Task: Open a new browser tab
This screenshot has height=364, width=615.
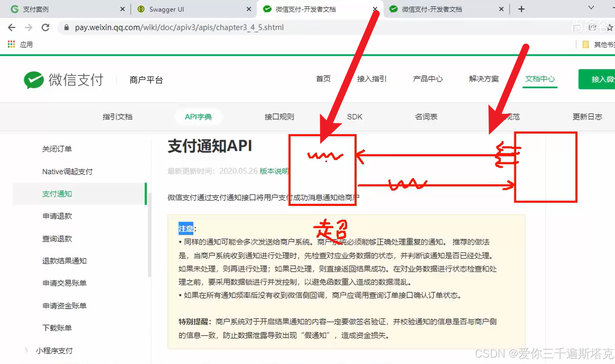Action: click(x=521, y=9)
